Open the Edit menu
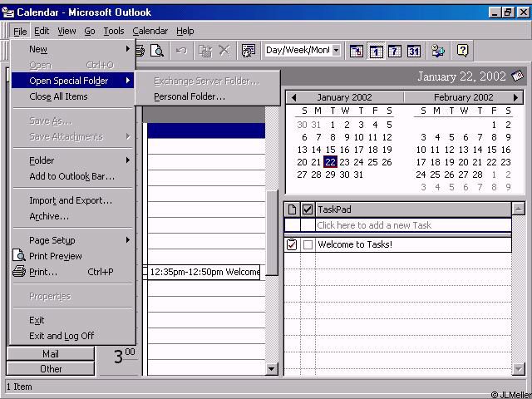The height and width of the screenshot is (399, 532). (x=42, y=32)
